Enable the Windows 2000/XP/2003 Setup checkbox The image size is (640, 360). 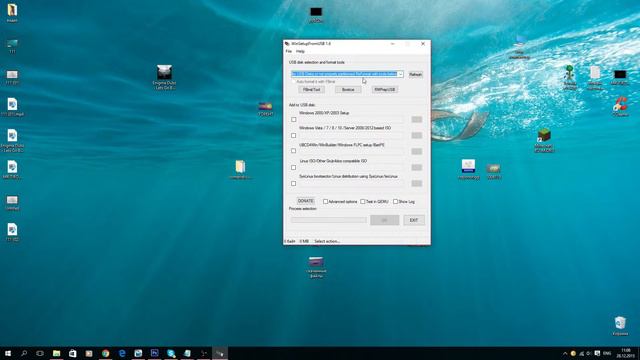(293, 120)
